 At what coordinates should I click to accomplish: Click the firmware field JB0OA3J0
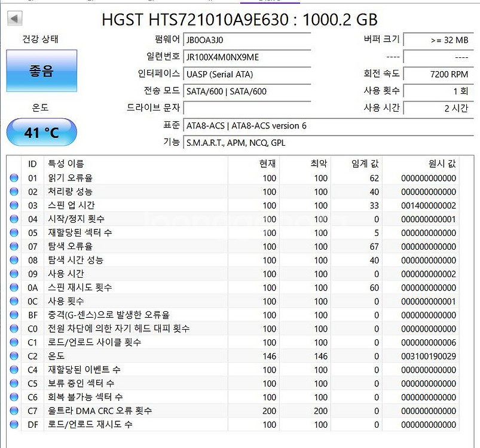click(247, 40)
